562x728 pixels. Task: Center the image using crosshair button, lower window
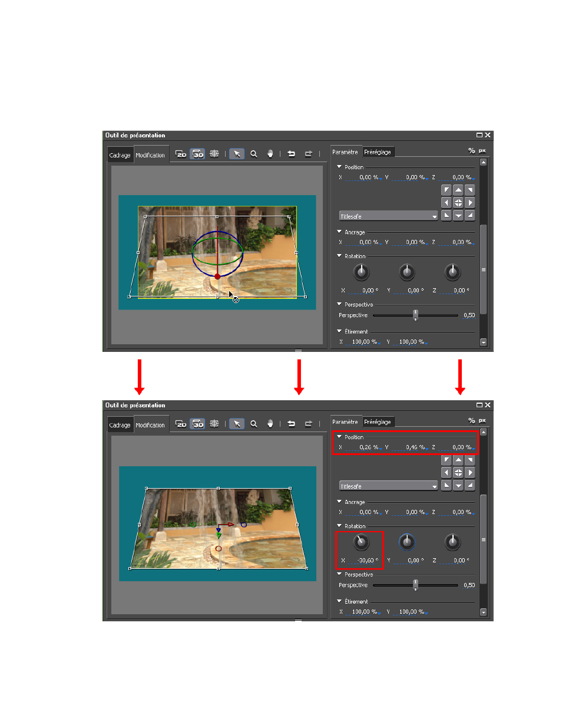coord(458,473)
